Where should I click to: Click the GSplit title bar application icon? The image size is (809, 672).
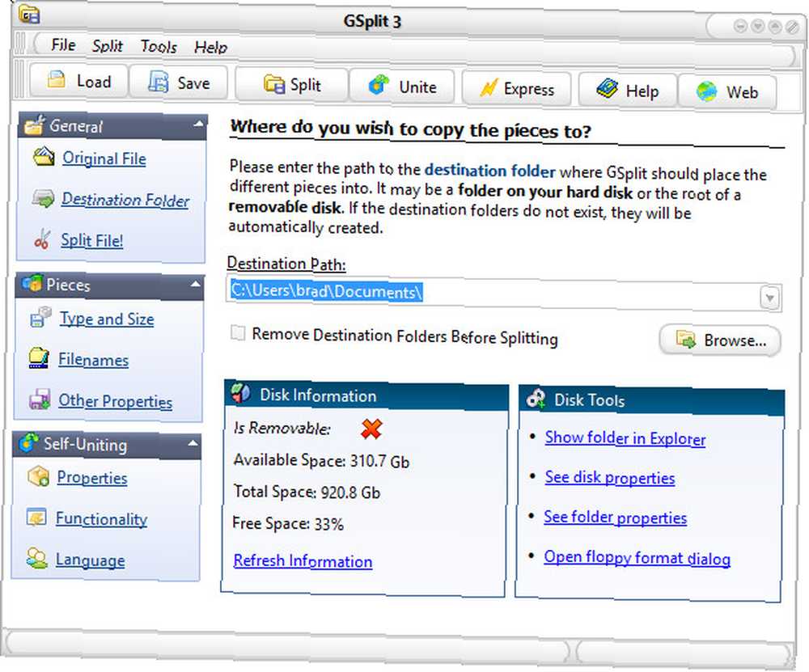click(29, 14)
